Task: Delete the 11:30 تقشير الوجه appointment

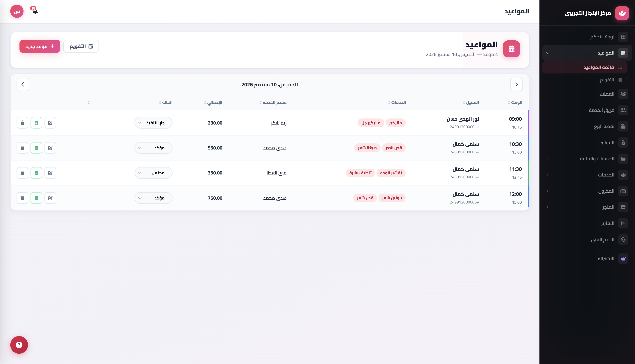Action: (x=22, y=173)
